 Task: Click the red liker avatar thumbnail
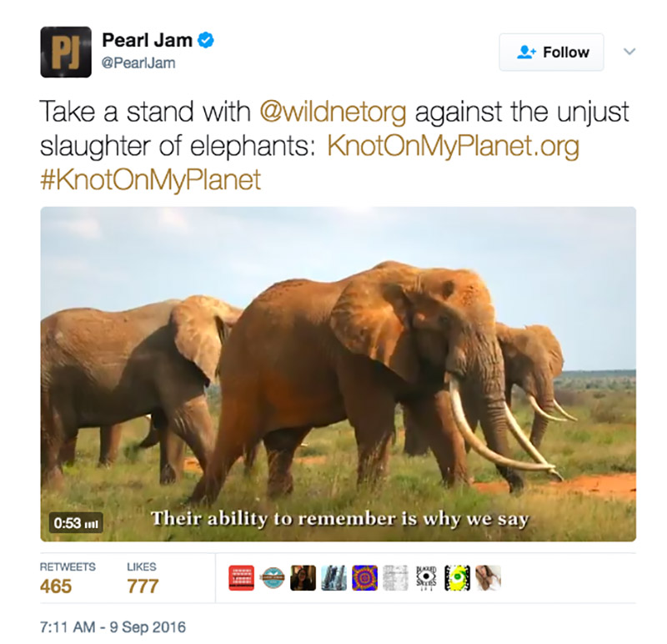241,577
